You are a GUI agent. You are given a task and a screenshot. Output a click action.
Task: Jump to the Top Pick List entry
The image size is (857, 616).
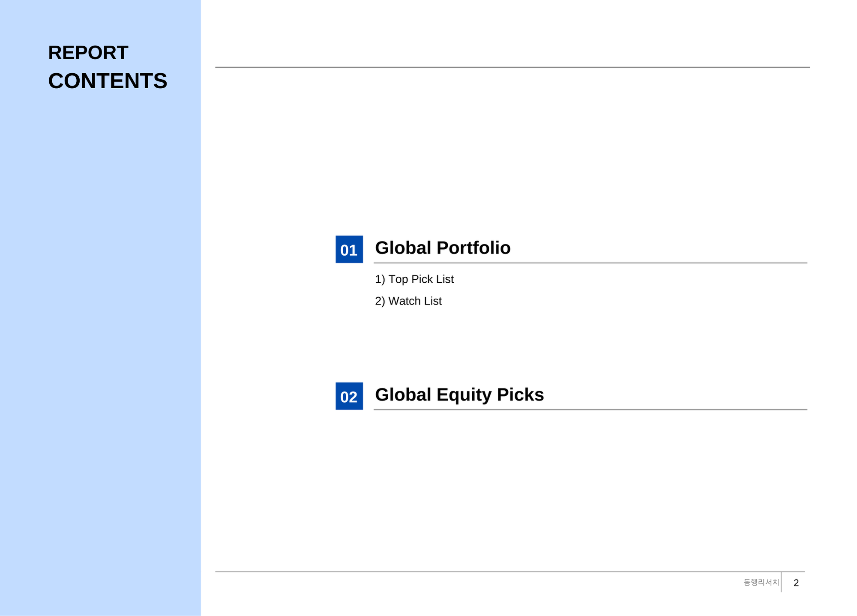coord(420,279)
